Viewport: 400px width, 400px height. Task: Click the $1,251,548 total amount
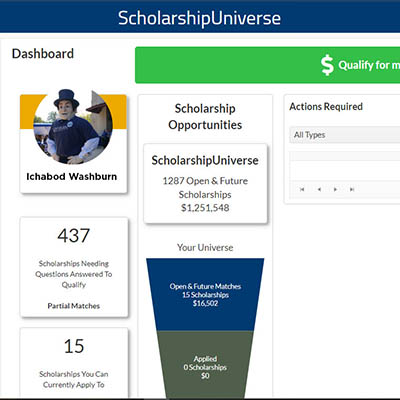coord(205,208)
